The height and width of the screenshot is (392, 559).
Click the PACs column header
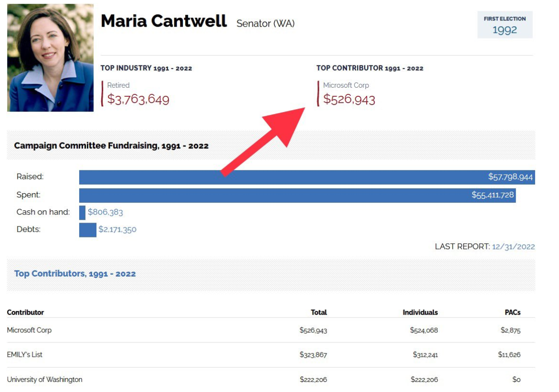[x=512, y=312]
